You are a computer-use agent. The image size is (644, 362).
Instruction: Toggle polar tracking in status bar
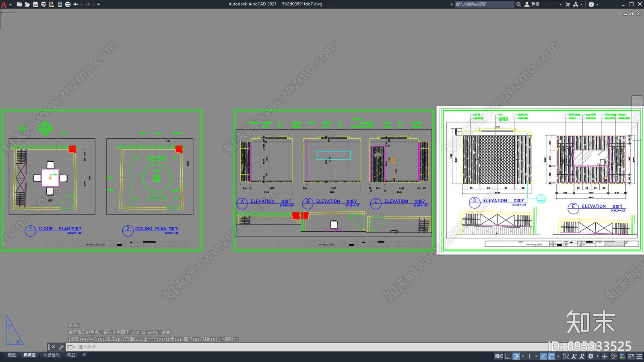click(516, 356)
